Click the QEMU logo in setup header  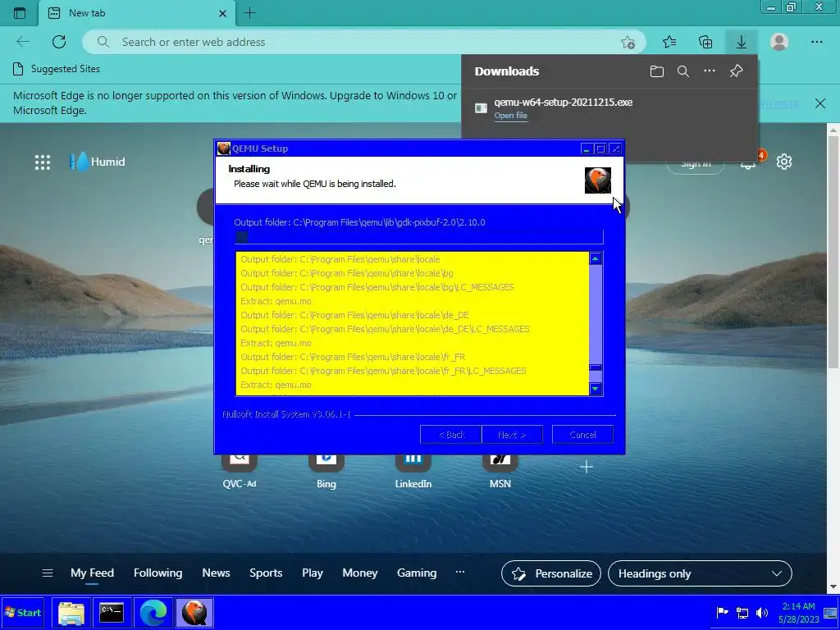pos(598,180)
